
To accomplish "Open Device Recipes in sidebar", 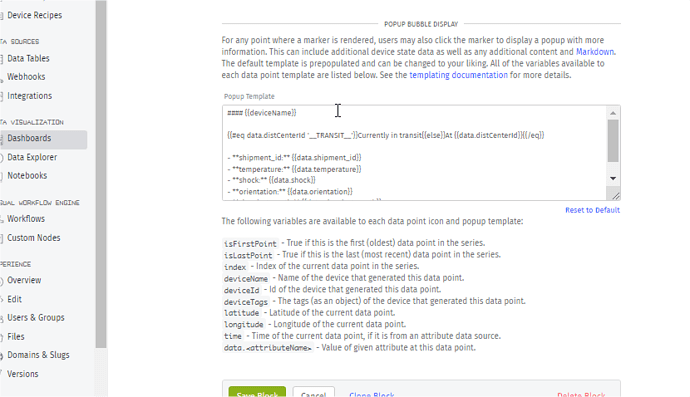I will coord(34,15).
